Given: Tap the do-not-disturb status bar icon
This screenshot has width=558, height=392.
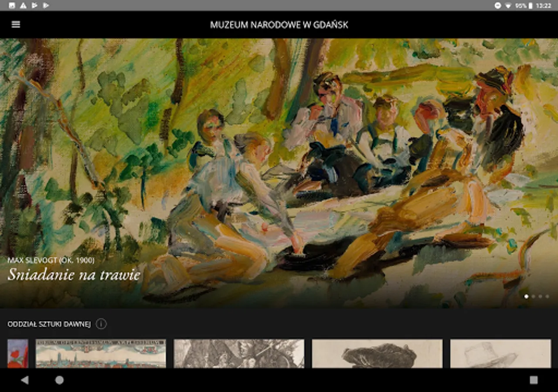Looking at the screenshot, I should (x=498, y=6).
